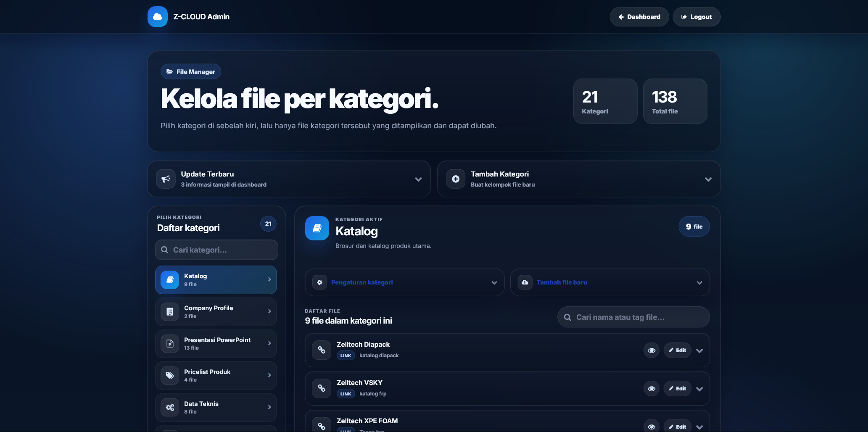Viewport: 868px width, 432px height.
Task: Click the active Katalog category large icon
Action: (317, 228)
